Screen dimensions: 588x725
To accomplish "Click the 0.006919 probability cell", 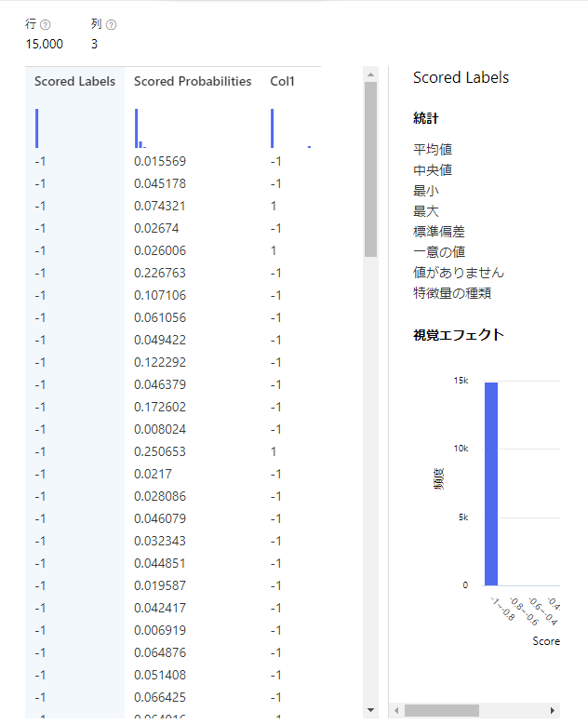I will click(160, 630).
